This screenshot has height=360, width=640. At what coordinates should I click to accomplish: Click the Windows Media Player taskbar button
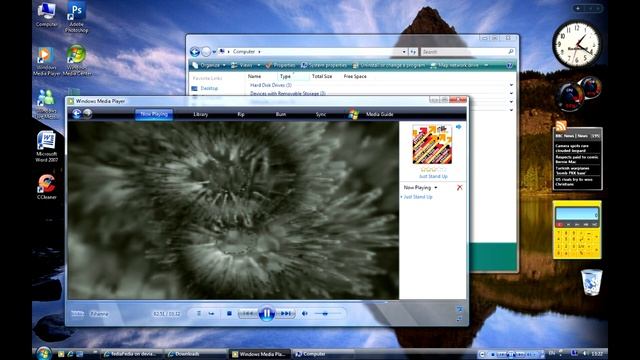(259, 354)
